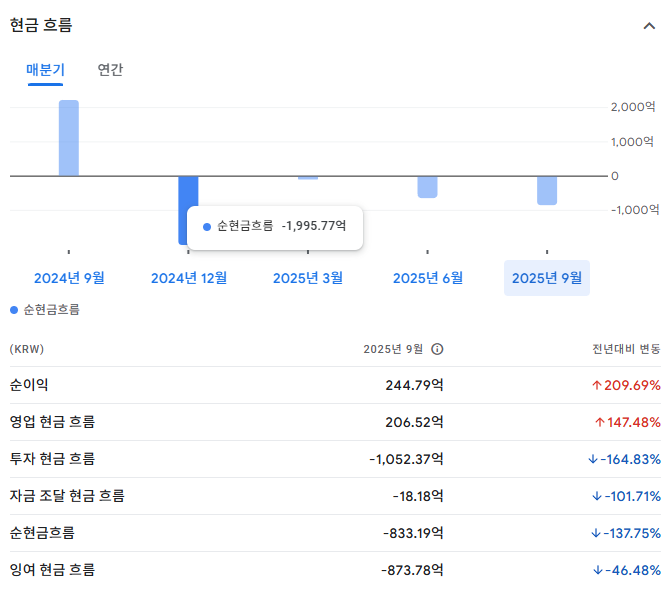Select the 2024년 9월 quarter label

69,278
